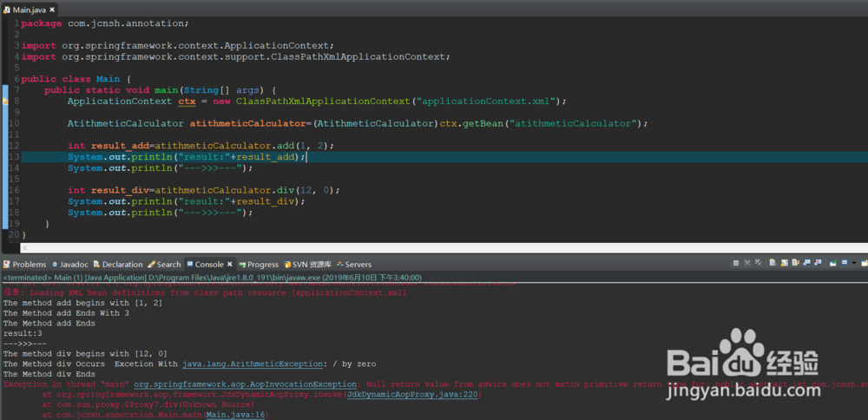Pin the current console
Image resolution: width=868 pixels, height=420 pixels.
coord(833,263)
